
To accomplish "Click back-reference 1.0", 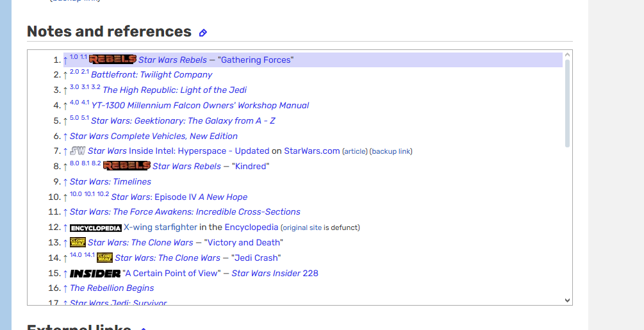I will coord(74,57).
